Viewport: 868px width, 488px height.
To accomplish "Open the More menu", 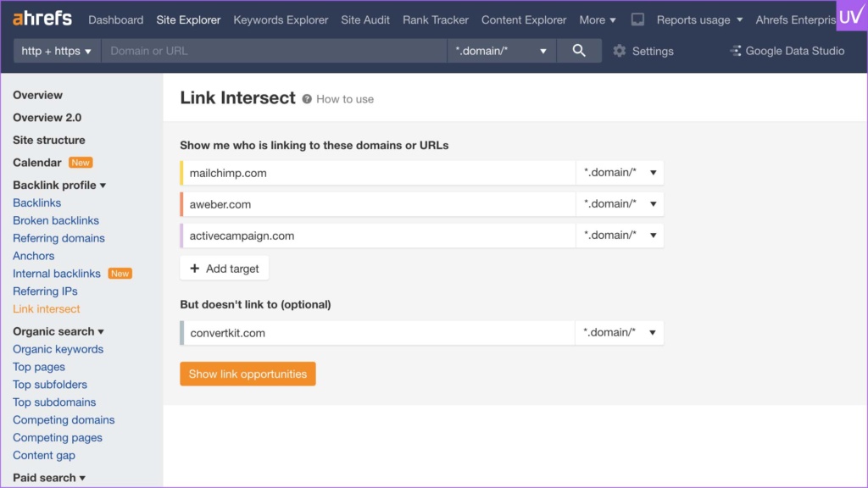I will [x=598, y=19].
